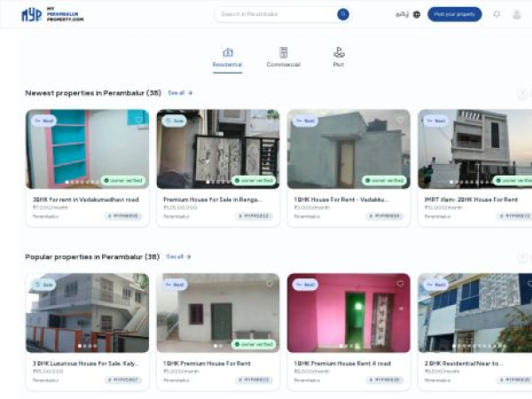The image size is (532, 399).
Task: Open title IMRT Illam- 2BHK House For Rent
Action: click(x=472, y=199)
